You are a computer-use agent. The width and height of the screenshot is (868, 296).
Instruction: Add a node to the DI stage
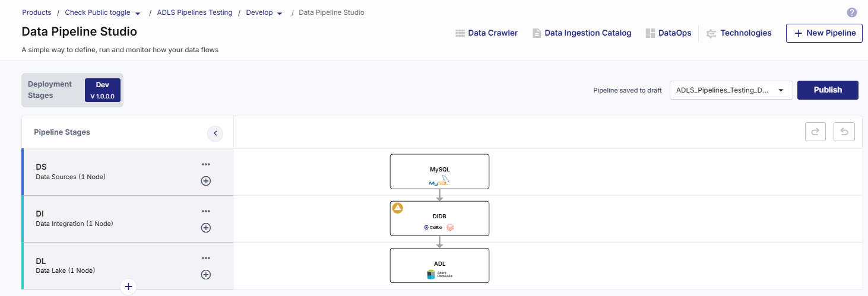tap(206, 228)
